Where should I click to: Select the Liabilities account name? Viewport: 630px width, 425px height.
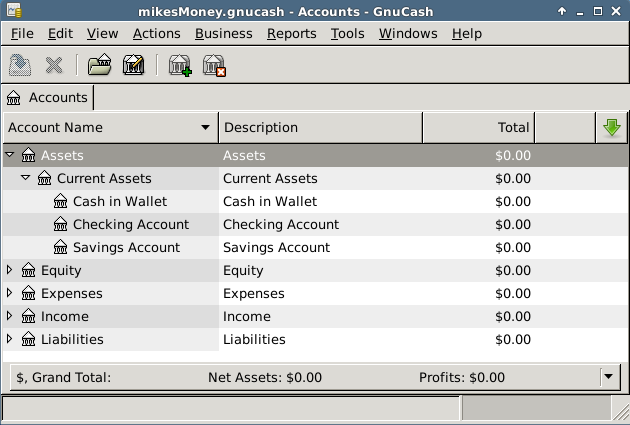click(x=72, y=339)
